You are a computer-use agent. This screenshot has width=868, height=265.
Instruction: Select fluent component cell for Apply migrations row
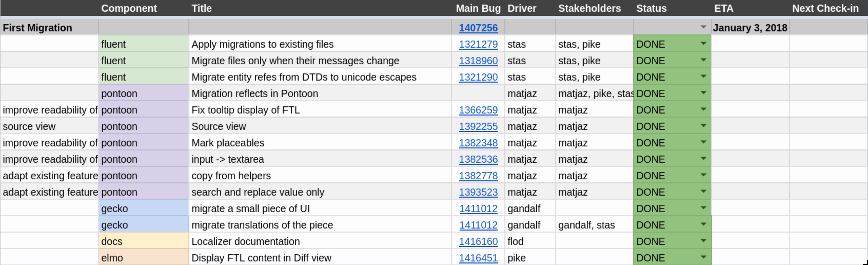pos(144,44)
